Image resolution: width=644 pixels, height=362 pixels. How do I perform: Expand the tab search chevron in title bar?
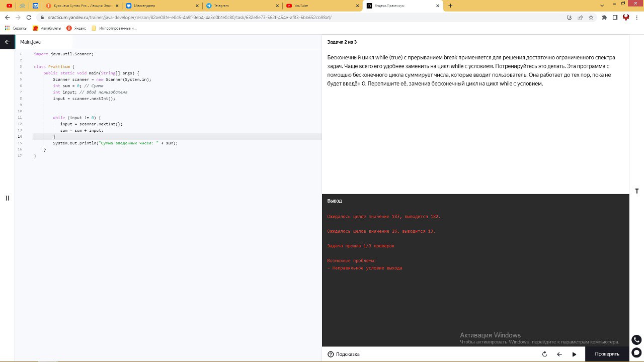pos(602,6)
